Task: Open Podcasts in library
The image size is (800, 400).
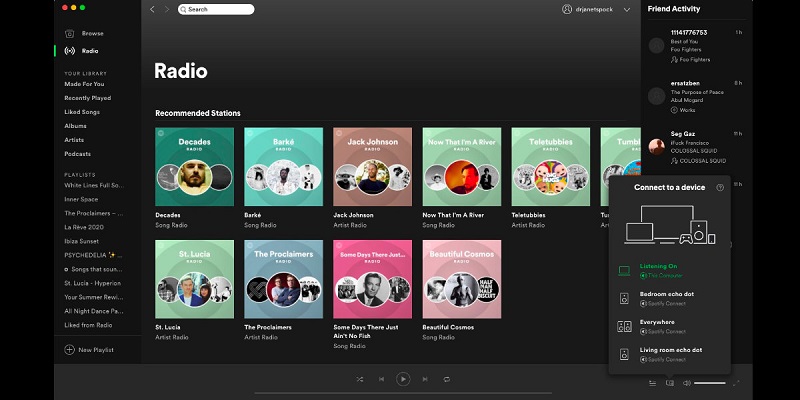Action: click(x=78, y=154)
